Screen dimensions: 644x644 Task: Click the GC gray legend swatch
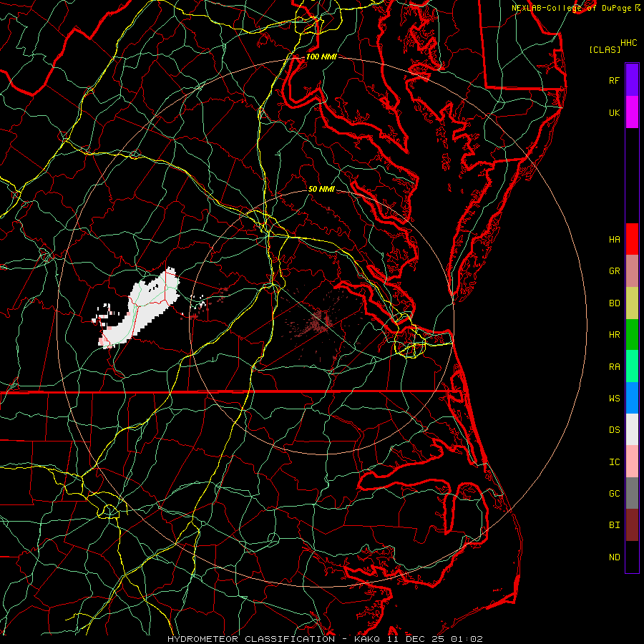click(x=632, y=493)
